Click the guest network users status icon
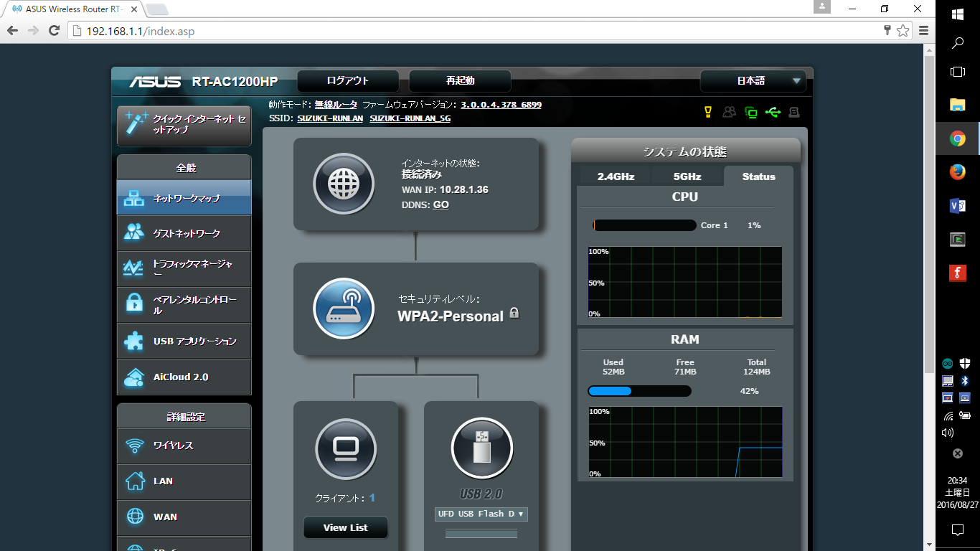This screenshot has height=551, width=980. coord(730,112)
